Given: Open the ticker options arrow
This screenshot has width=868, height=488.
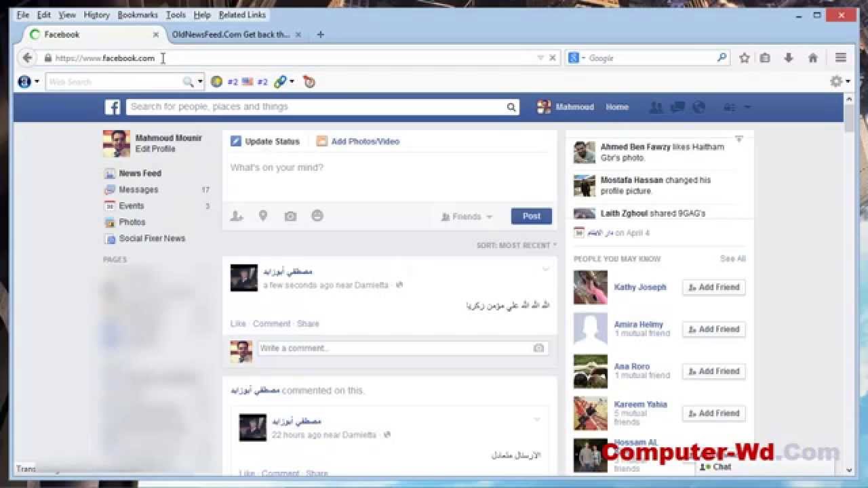Looking at the screenshot, I should pos(739,139).
